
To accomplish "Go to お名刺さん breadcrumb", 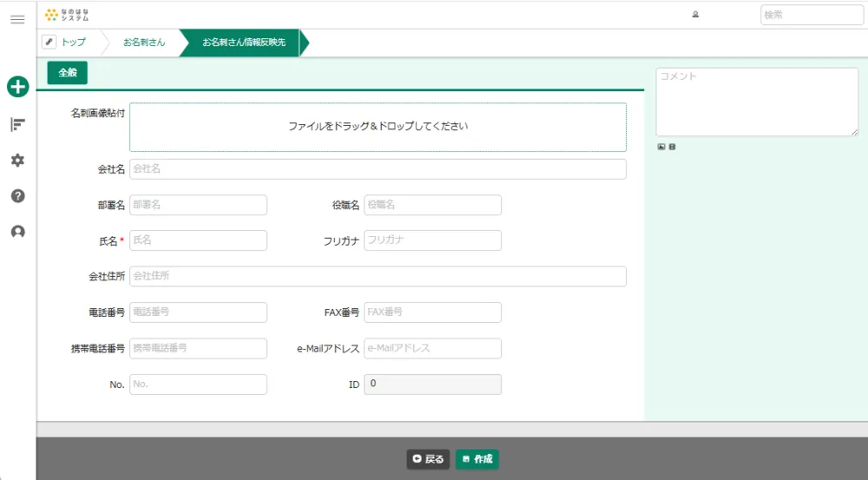I will point(144,42).
